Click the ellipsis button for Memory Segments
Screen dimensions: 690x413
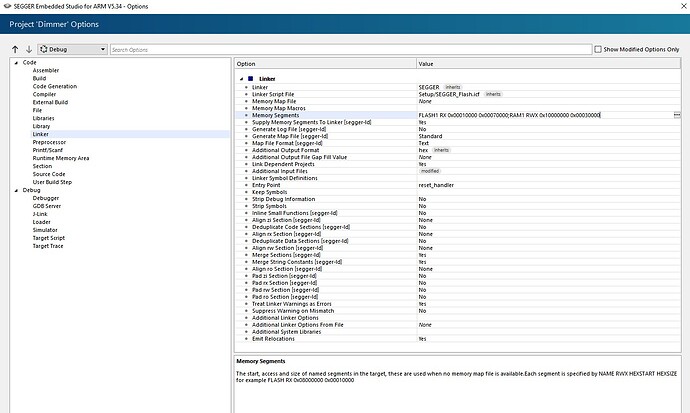click(677, 115)
